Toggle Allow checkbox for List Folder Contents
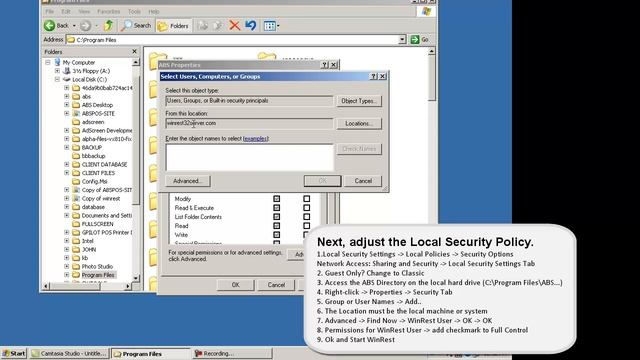Screen dimensions: 640x360 coord(277,217)
